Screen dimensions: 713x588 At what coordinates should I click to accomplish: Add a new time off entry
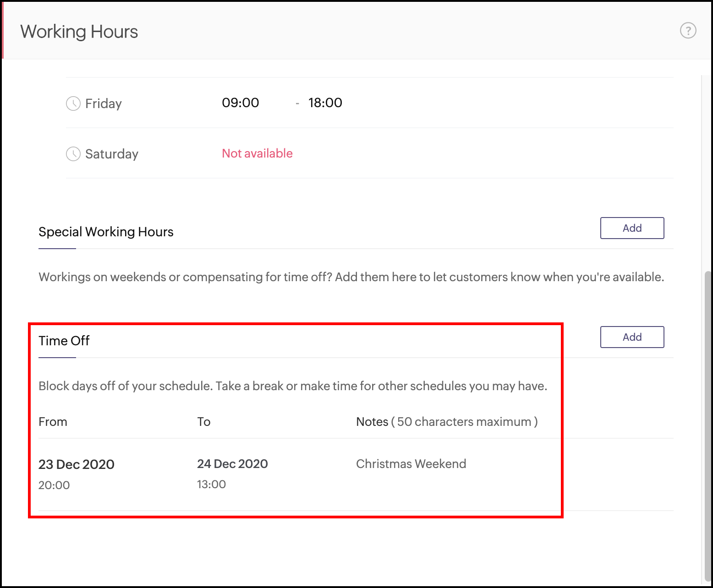pyautogui.click(x=632, y=337)
